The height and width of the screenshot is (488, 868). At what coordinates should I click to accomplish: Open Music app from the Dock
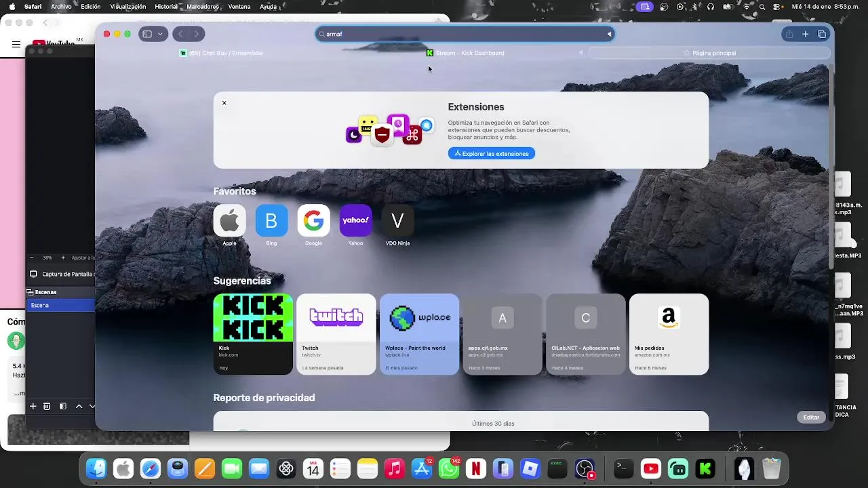pyautogui.click(x=395, y=468)
